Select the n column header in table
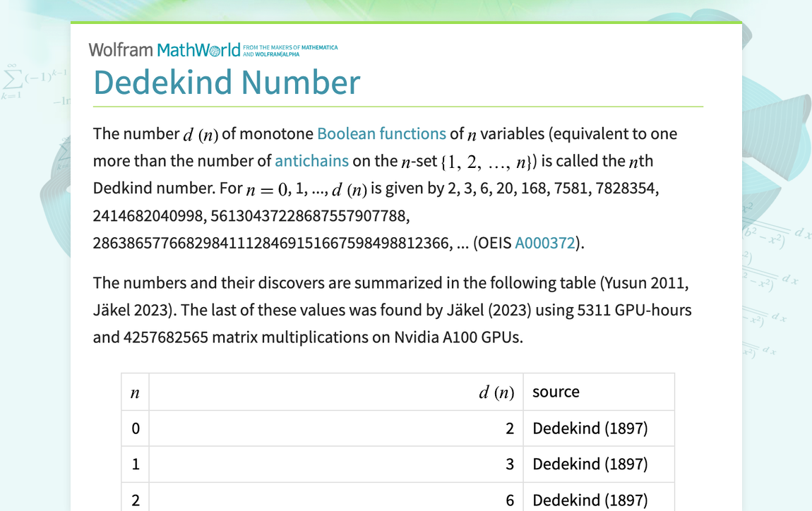The image size is (812, 511). pyautogui.click(x=135, y=392)
